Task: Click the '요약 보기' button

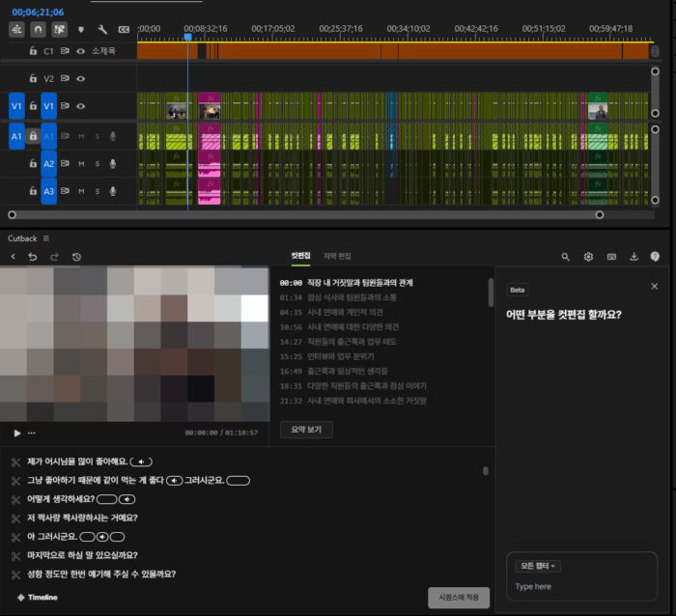Action: 306,430
